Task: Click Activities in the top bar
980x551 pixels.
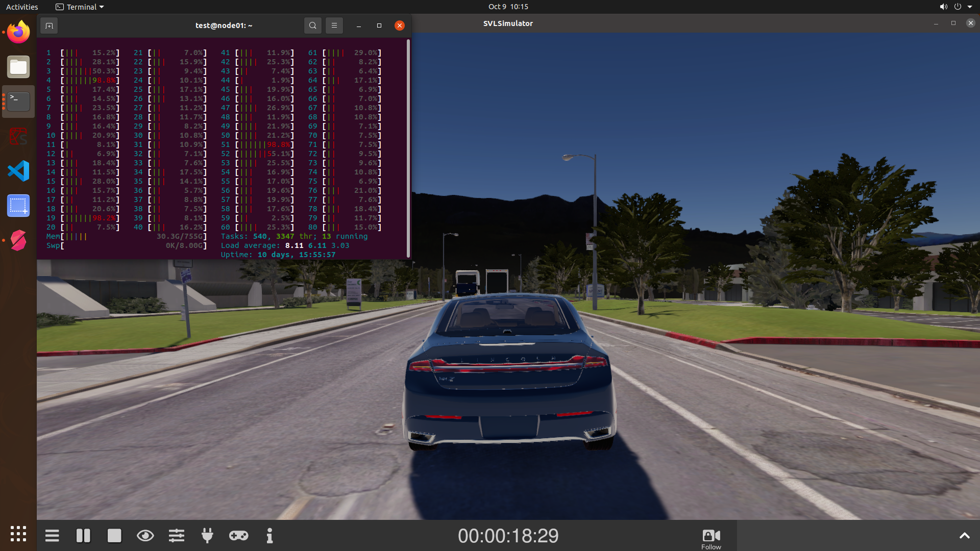Action: [x=21, y=7]
